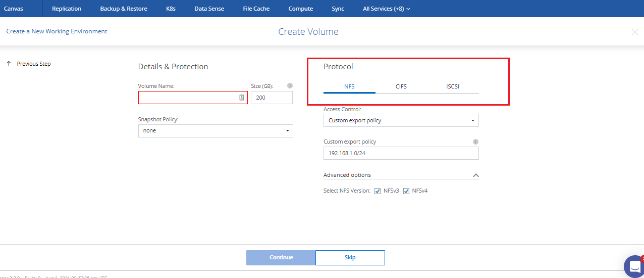This screenshot has width=644, height=278.
Task: Toggle the NFSv3 checkbox
Action: click(x=378, y=191)
